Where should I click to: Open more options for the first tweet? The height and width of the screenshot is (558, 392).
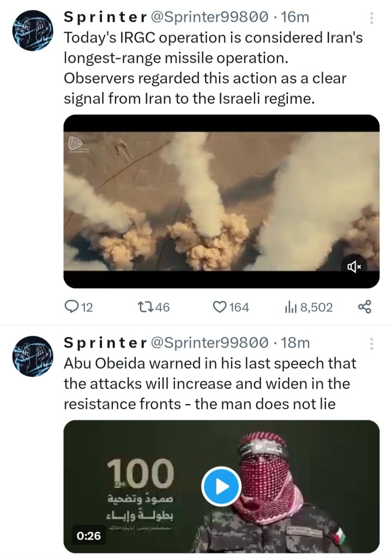click(371, 18)
